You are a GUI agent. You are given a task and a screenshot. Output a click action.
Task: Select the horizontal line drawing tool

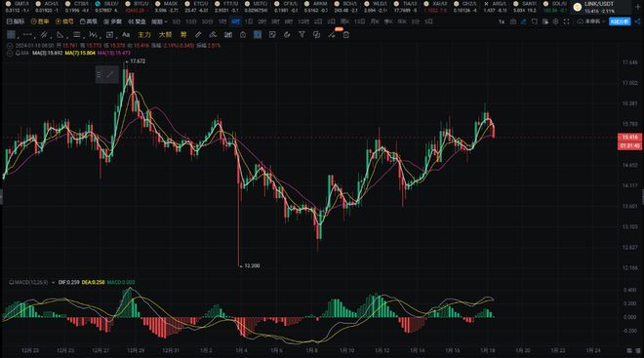27,35
